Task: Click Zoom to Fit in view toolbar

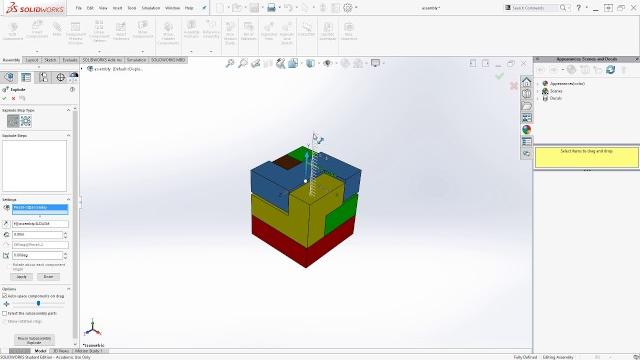Action: 230,63
